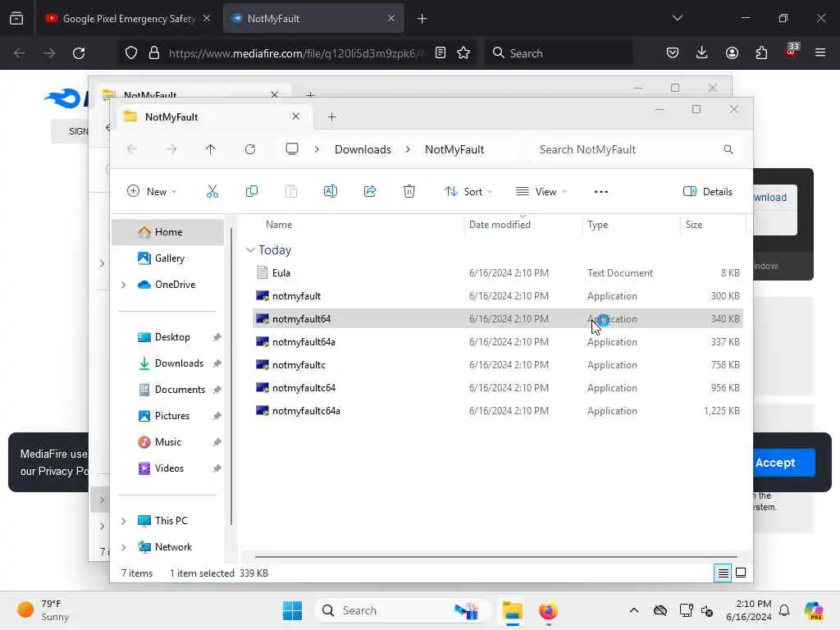Click the Copy icon in Explorer toolbar
Image resolution: width=840 pixels, height=630 pixels.
(251, 191)
